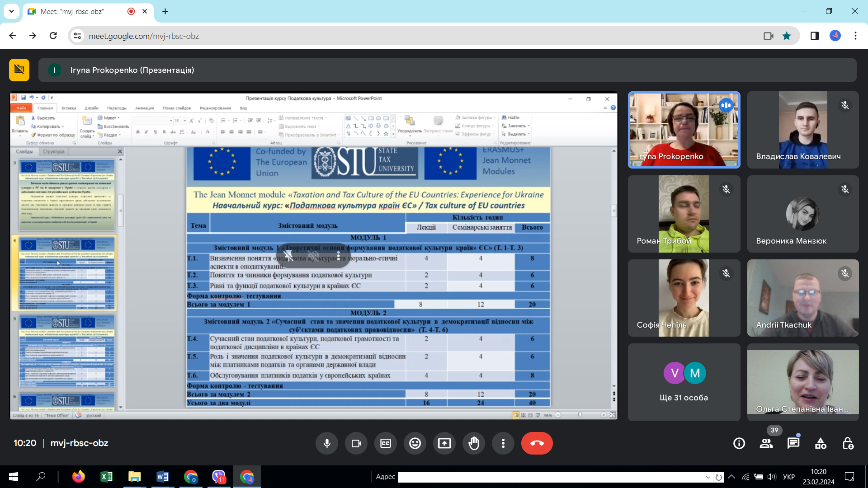Screen dimensions: 868x488
Task: Click the Present now screen share button
Action: pyautogui.click(x=444, y=443)
